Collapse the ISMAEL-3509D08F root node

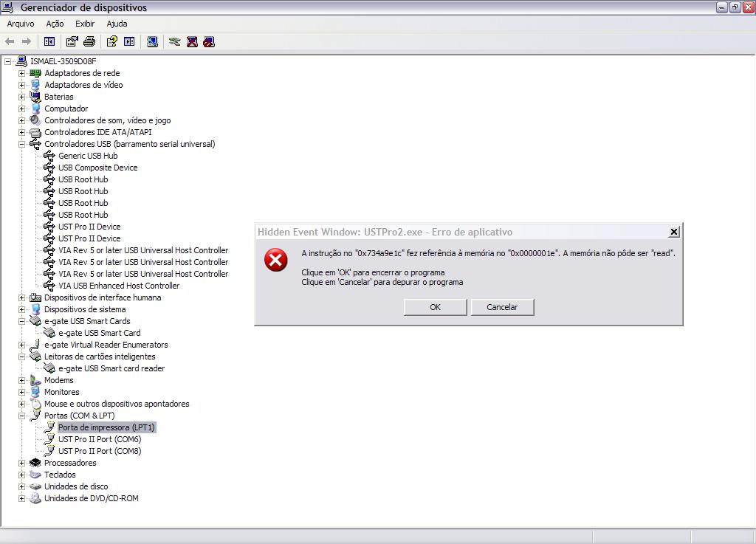click(x=7, y=62)
